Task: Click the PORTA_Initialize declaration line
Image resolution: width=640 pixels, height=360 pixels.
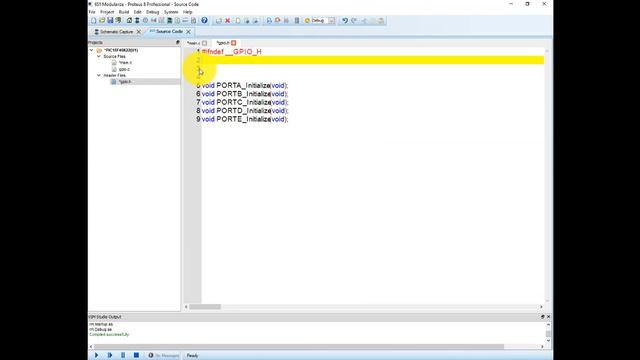Action: tap(245, 85)
